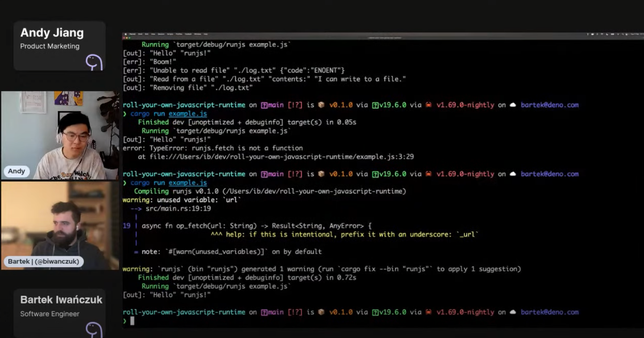Click the crate icon before v0.1.0
Viewport: 644px width, 338px height.
point(321,105)
